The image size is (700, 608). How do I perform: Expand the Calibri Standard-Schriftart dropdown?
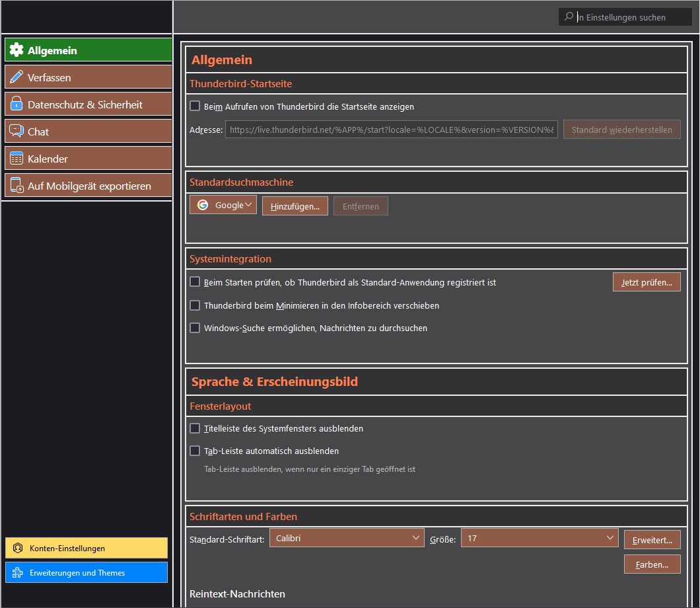(x=347, y=538)
